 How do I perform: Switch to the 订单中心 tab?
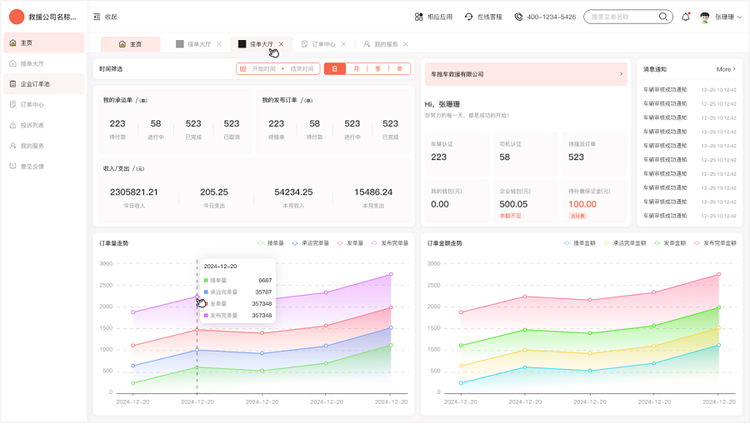(x=321, y=44)
